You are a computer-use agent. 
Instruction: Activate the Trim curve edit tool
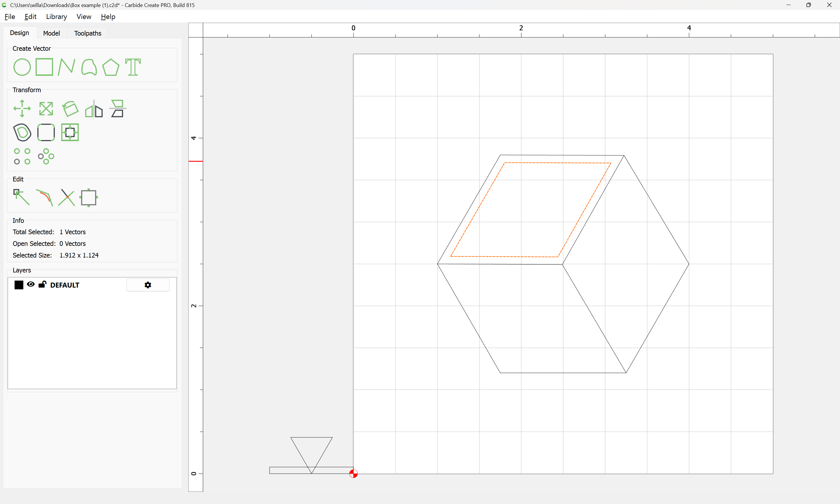pos(44,197)
